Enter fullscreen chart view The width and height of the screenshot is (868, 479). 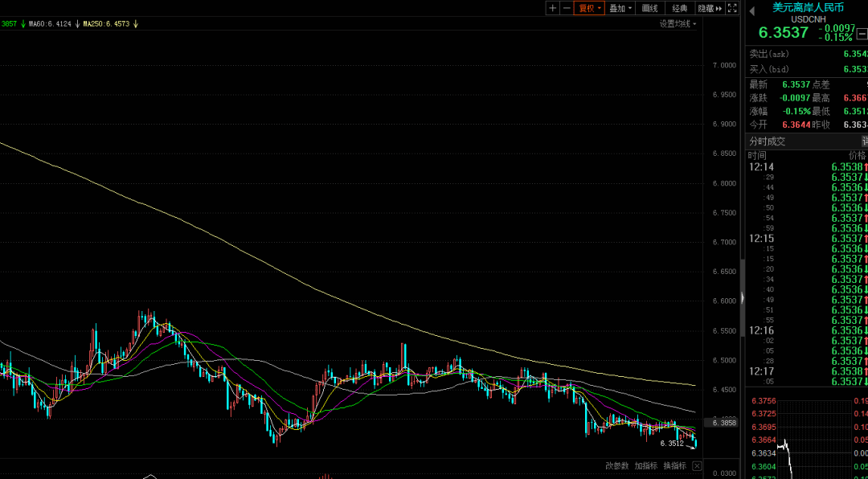click(x=732, y=8)
